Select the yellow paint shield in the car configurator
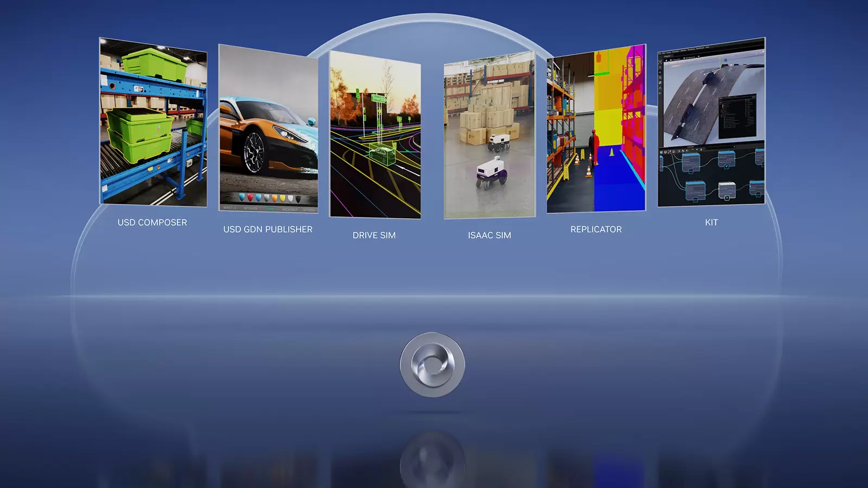Viewport: 868px width, 488px height. [282, 197]
